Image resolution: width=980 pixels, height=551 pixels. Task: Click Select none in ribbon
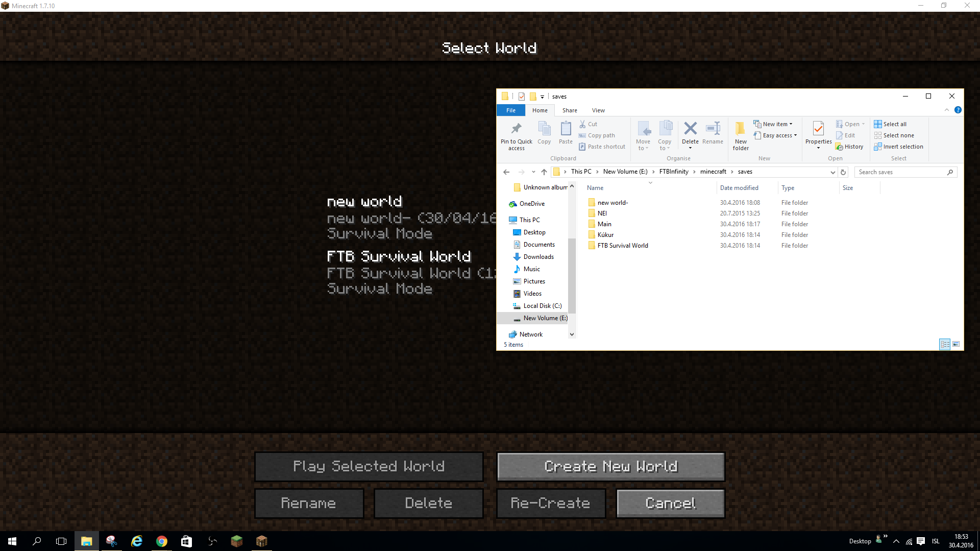tap(894, 135)
